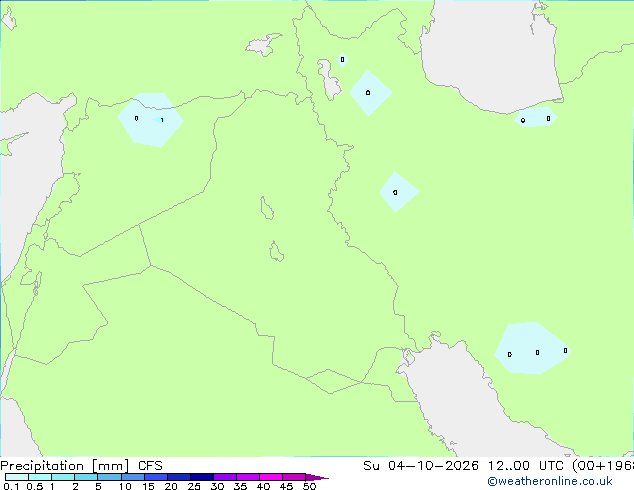
Task: Click the precipitation patch on Syria–Turkey border
Action: tap(150, 120)
